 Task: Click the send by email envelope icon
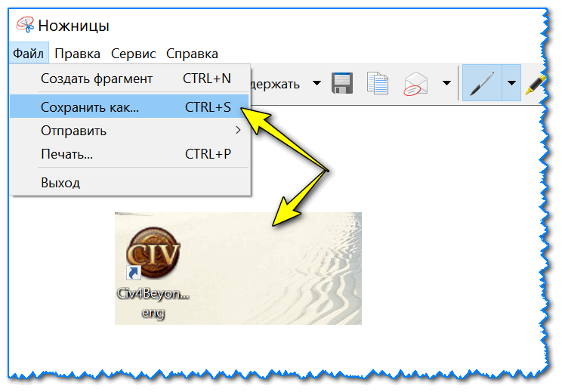[x=415, y=84]
